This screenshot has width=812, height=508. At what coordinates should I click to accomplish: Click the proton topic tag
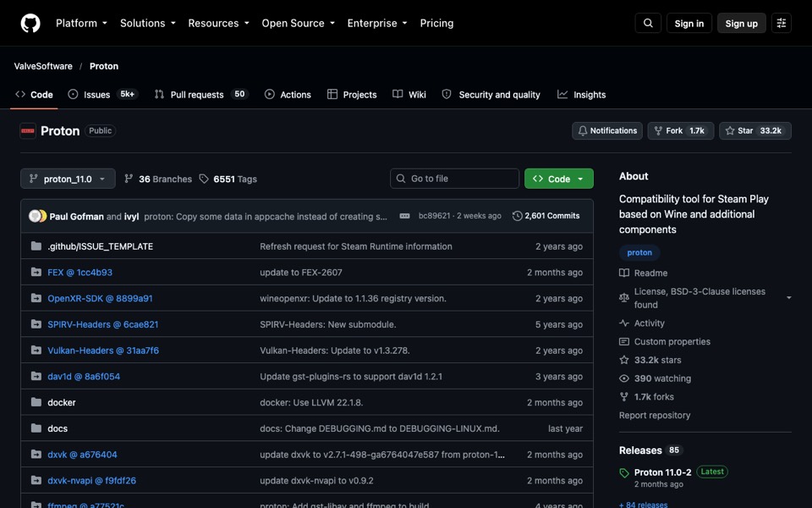pyautogui.click(x=639, y=252)
